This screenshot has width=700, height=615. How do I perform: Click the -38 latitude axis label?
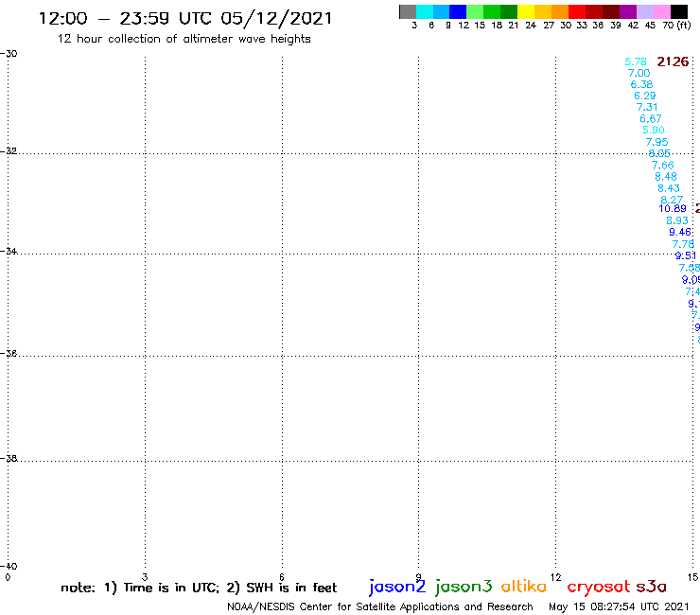coord(9,458)
